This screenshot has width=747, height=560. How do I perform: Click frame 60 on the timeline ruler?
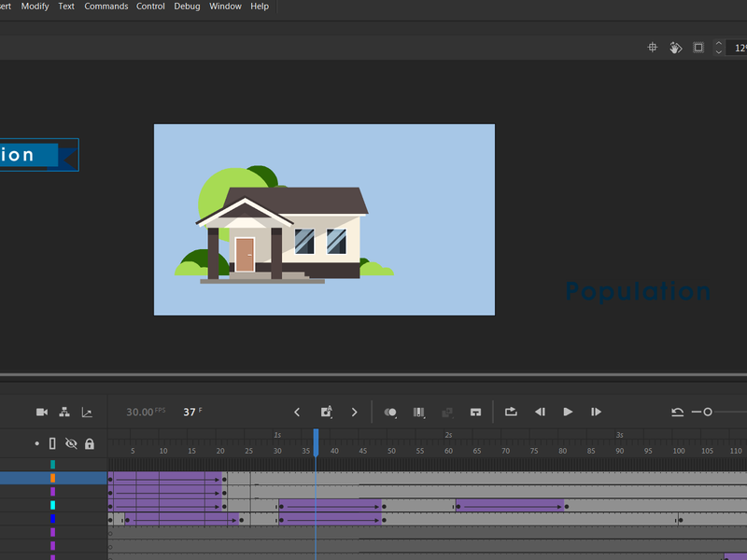pyautogui.click(x=448, y=451)
